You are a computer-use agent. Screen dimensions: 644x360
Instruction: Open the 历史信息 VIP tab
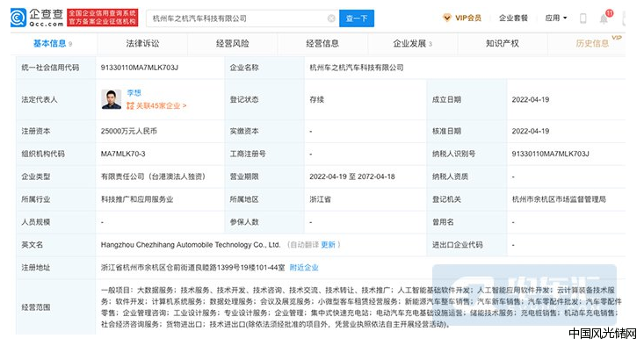tap(592, 44)
